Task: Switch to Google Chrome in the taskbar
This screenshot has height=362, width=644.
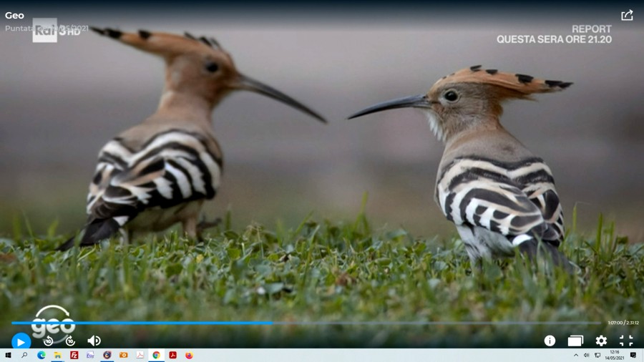Action: pos(156,356)
